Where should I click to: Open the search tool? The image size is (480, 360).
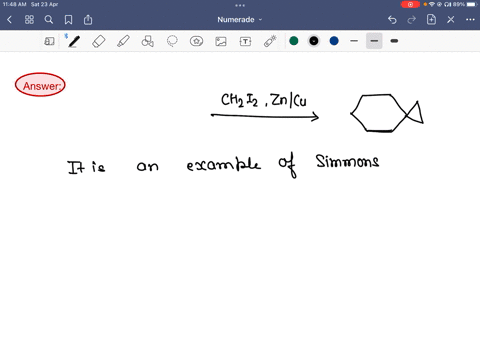click(49, 20)
